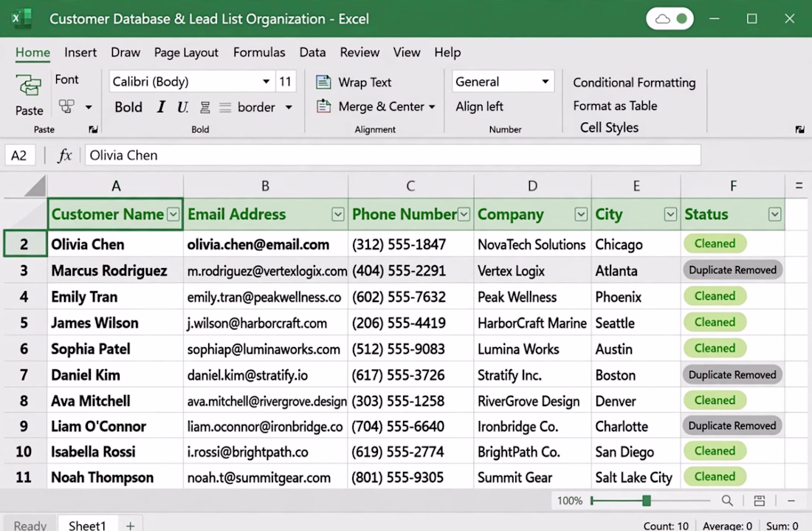The height and width of the screenshot is (531, 812).
Task: Open the Customer Name filter dropdown
Action: (x=173, y=214)
